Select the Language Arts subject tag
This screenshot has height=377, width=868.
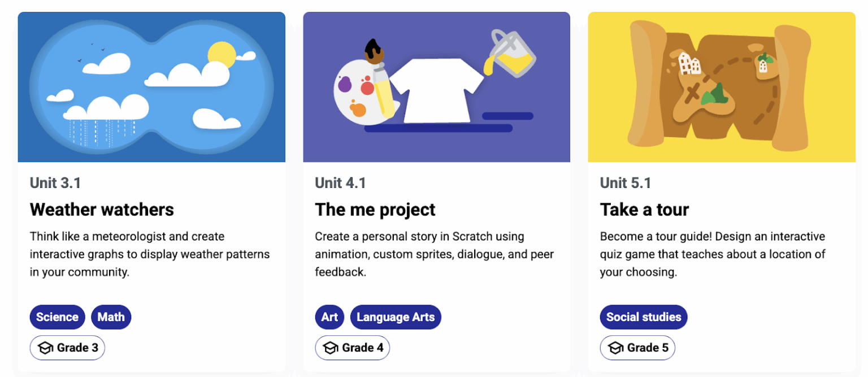(x=396, y=317)
